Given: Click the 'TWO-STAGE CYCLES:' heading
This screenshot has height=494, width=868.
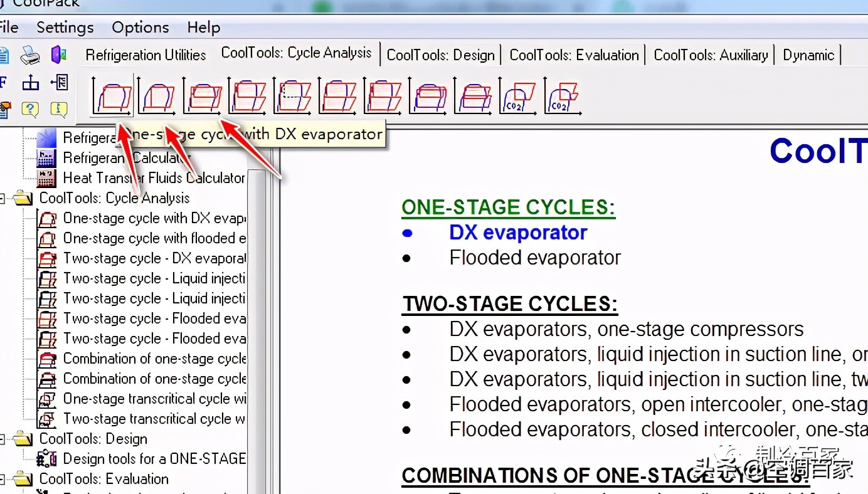Looking at the screenshot, I should pos(510,304).
